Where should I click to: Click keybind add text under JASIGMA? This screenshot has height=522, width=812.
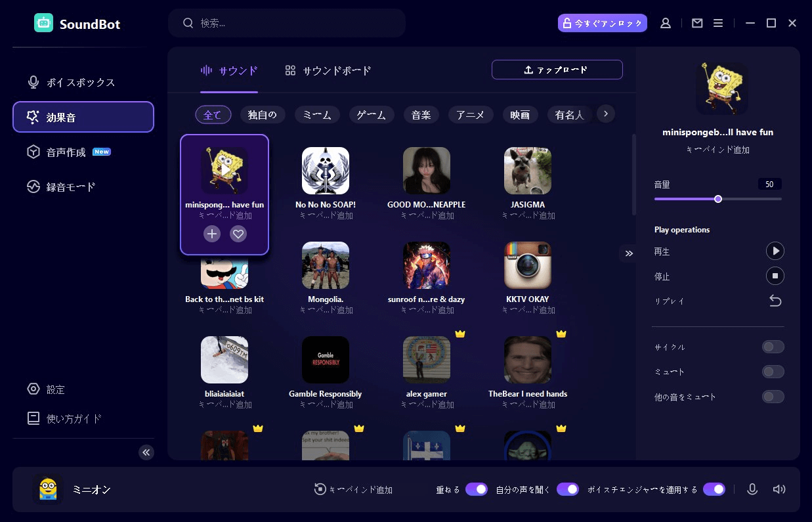[x=528, y=215]
